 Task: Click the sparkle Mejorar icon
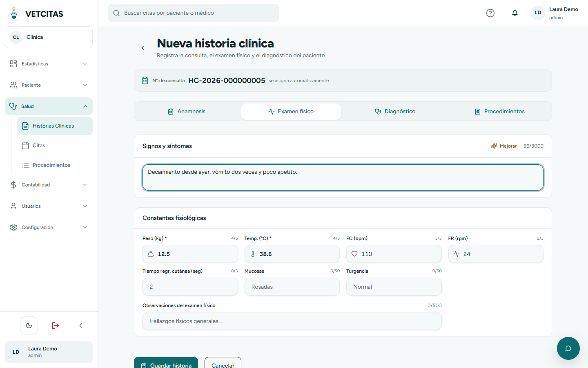point(494,146)
